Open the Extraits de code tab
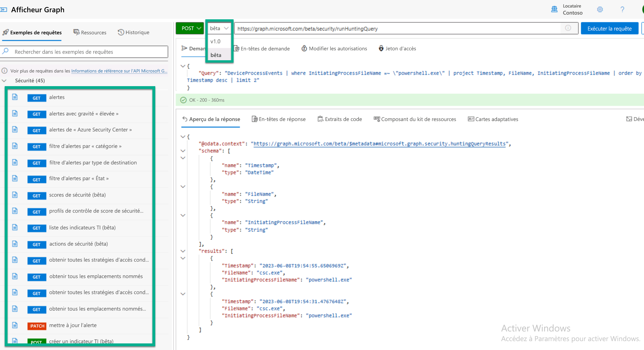Viewport: 644px width, 350px height. pyautogui.click(x=339, y=119)
